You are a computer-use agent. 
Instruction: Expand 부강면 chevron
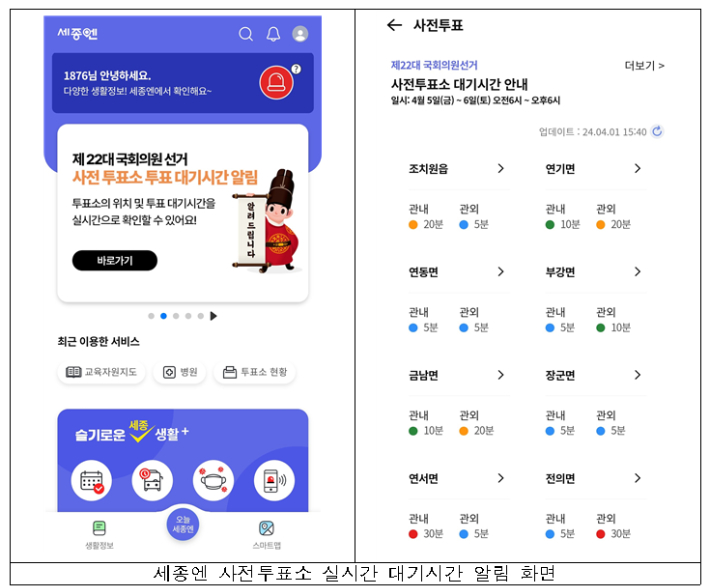(x=638, y=272)
